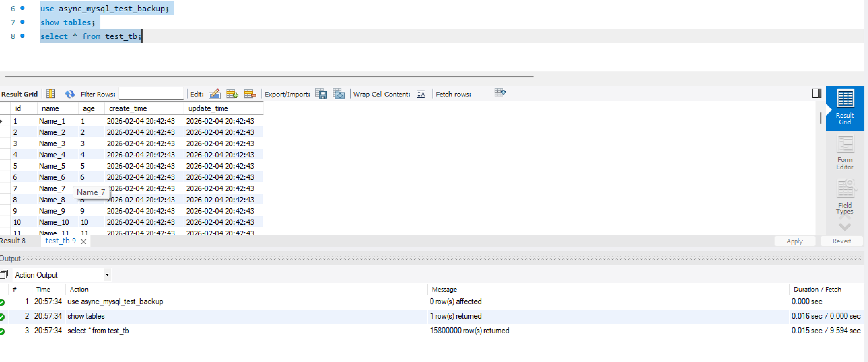
Task: Click the result grid columns icon
Action: (x=51, y=94)
